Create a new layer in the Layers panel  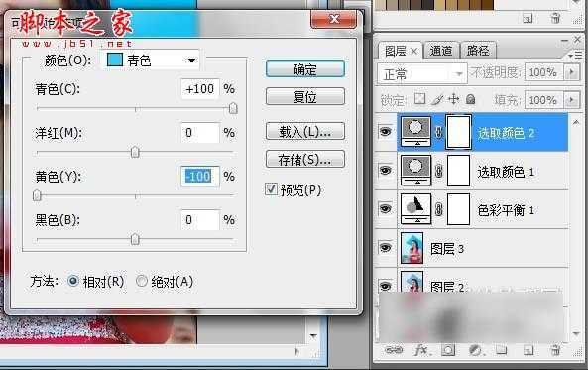(x=529, y=350)
